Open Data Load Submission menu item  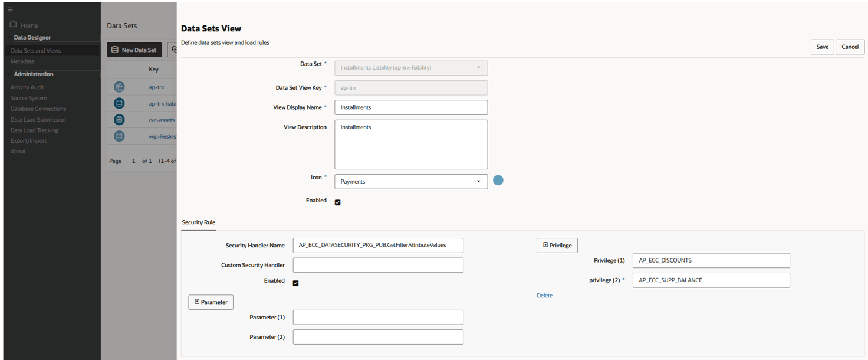coord(38,120)
